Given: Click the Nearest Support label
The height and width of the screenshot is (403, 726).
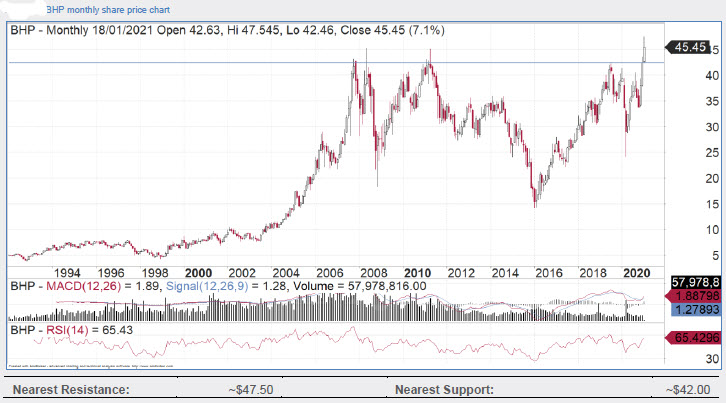Looking at the screenshot, I should click(x=444, y=389).
